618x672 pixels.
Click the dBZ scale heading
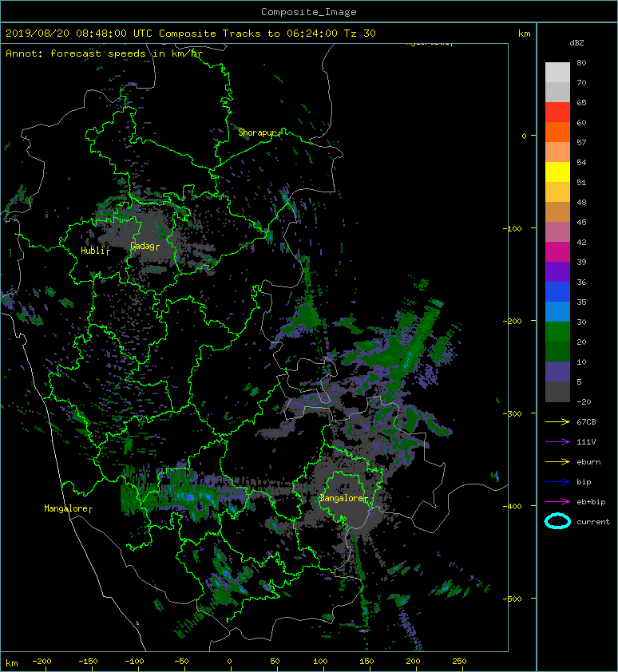pyautogui.click(x=576, y=43)
